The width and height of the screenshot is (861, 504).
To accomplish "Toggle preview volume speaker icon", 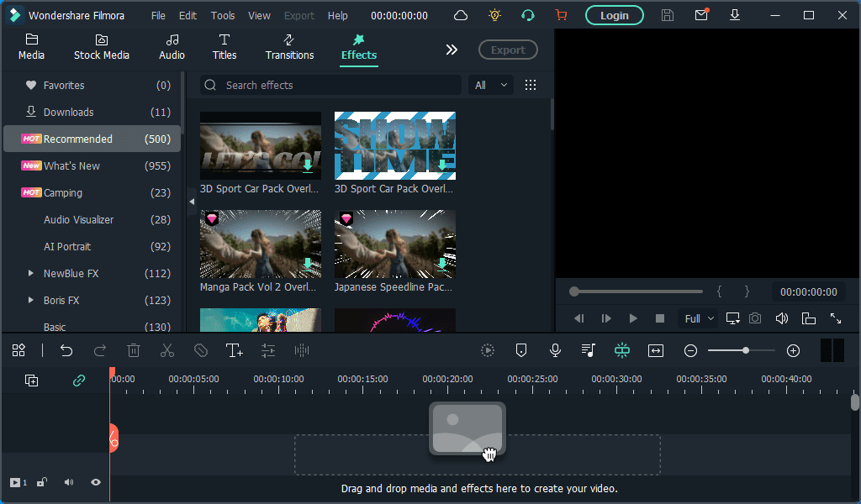I will click(x=782, y=318).
